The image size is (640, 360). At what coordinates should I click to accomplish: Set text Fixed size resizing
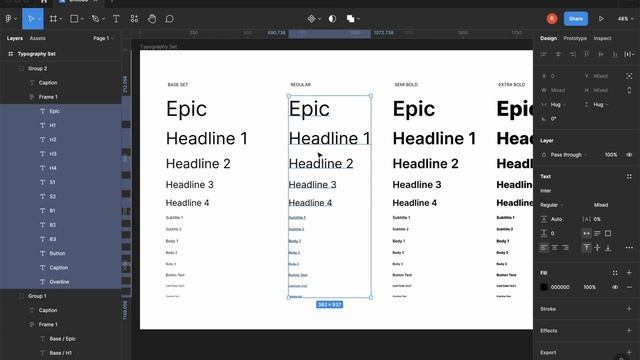(x=608, y=233)
